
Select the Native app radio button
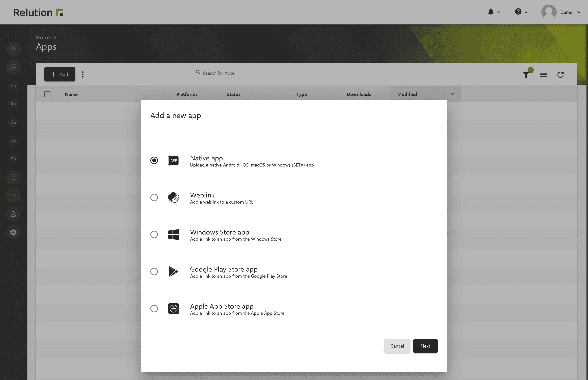[x=153, y=160]
